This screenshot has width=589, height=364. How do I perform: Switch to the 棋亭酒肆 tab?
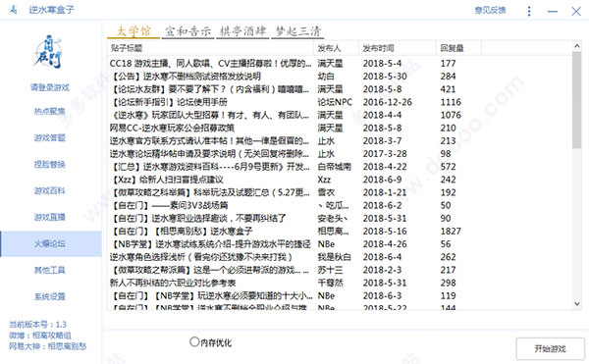(242, 31)
